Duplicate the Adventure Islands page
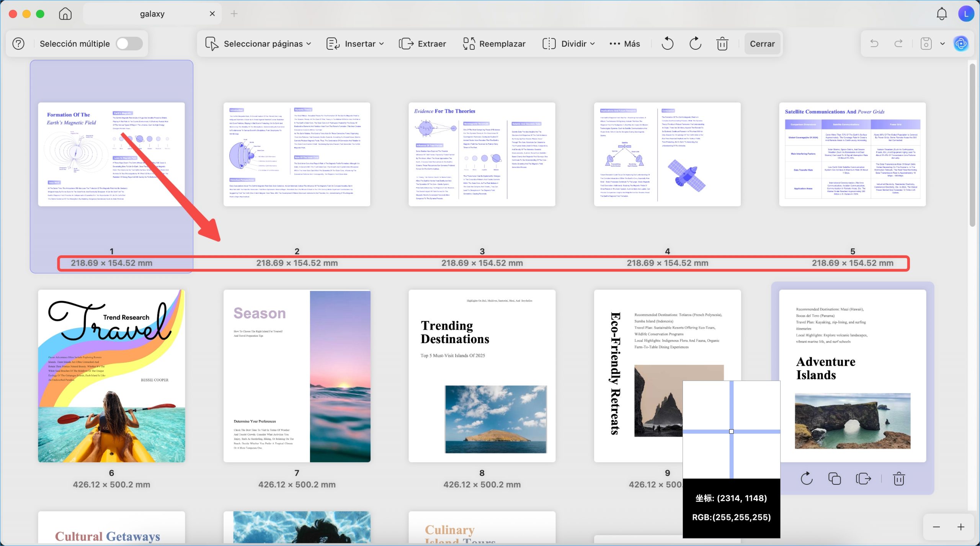This screenshot has height=546, width=980. click(835, 478)
